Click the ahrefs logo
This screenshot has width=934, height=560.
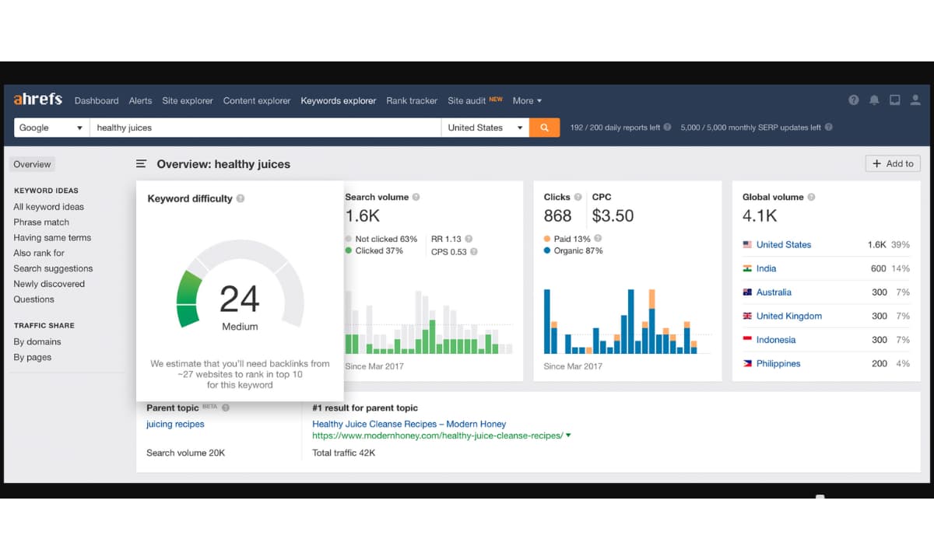point(37,100)
